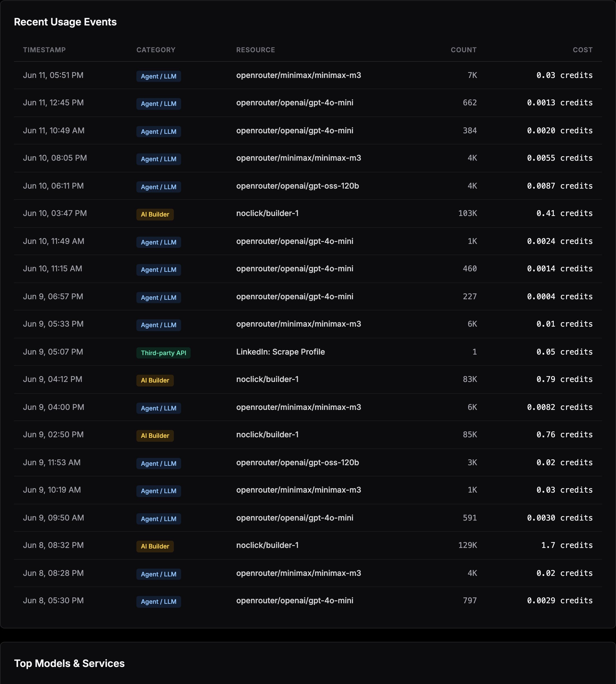The height and width of the screenshot is (684, 616).
Task: Click gpt-oss-120b resource on Jun 10, 06:11 PM row
Action: (x=297, y=186)
